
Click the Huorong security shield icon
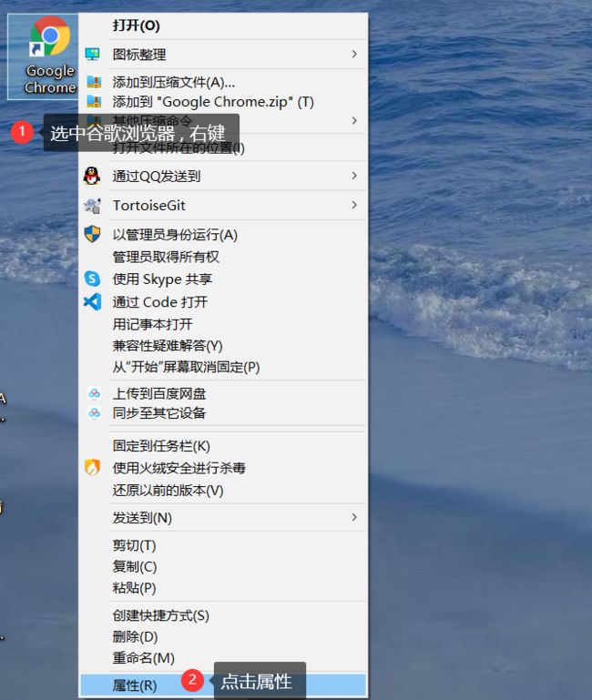(x=92, y=467)
